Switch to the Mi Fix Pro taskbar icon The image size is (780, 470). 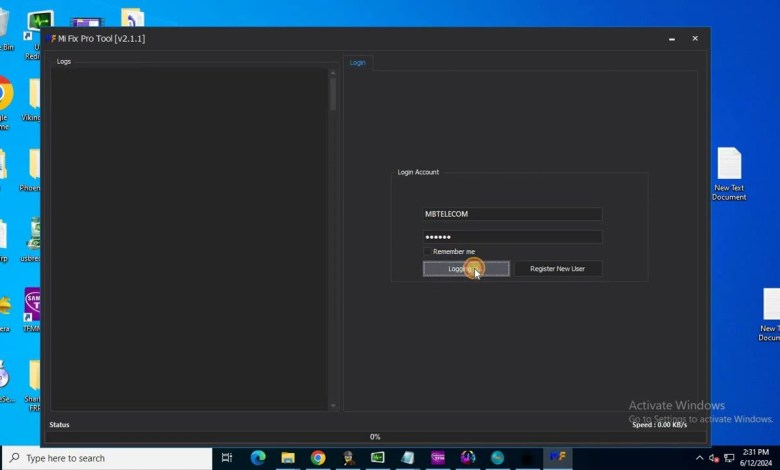tap(558, 457)
